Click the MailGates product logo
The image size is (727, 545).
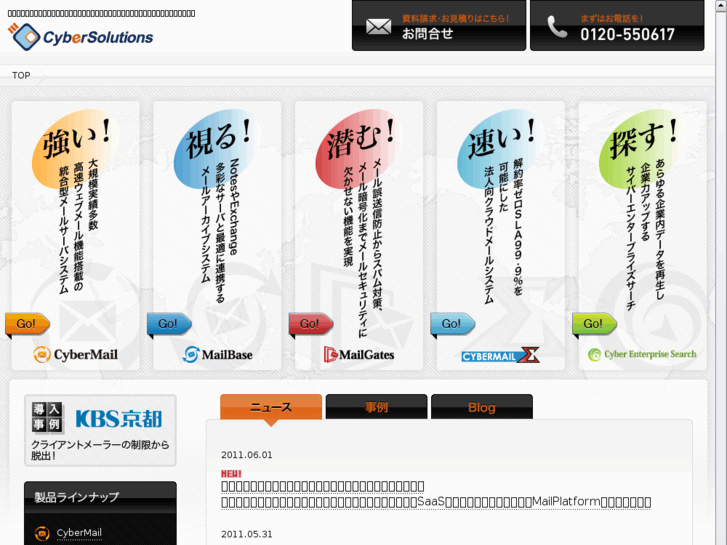point(359,355)
